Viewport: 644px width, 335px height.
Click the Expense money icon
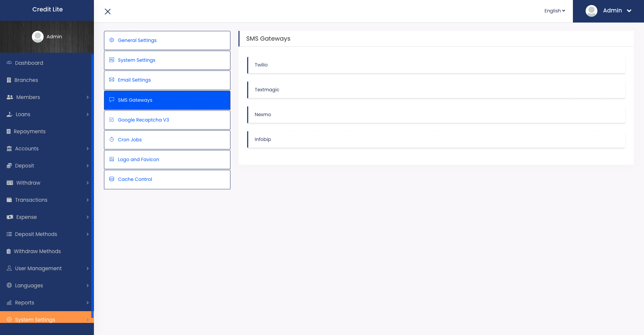tap(10, 217)
